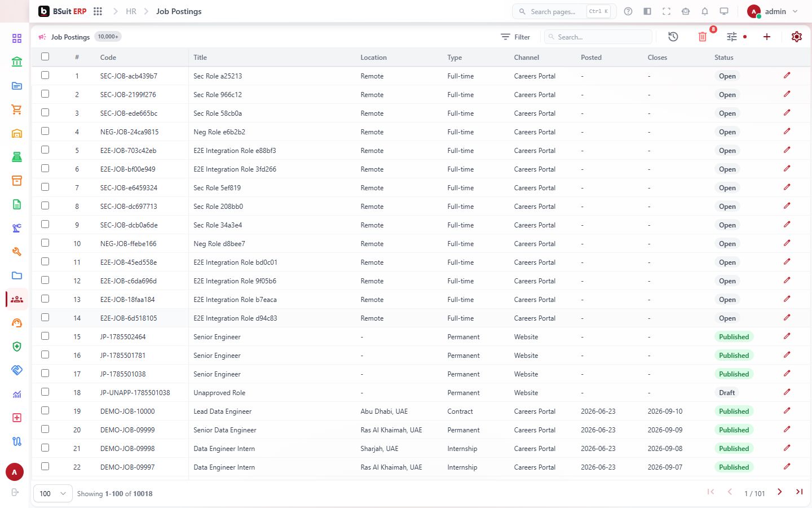
Task: Open shopping cart sidebar icon
Action: pyautogui.click(x=17, y=110)
